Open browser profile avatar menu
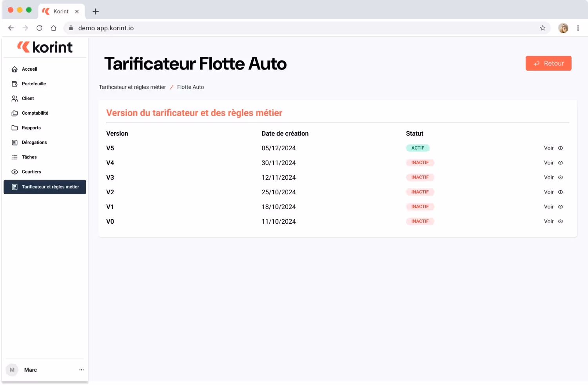Image resolution: width=588 pixels, height=385 pixels. tap(563, 28)
